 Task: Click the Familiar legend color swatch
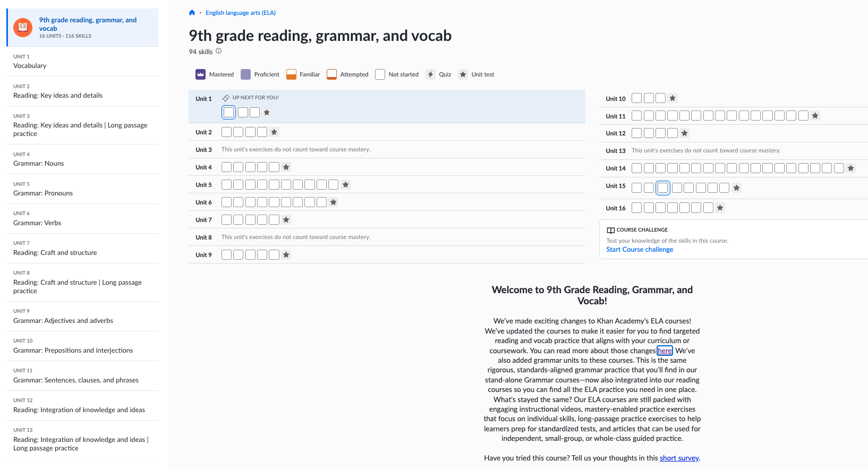(x=291, y=74)
